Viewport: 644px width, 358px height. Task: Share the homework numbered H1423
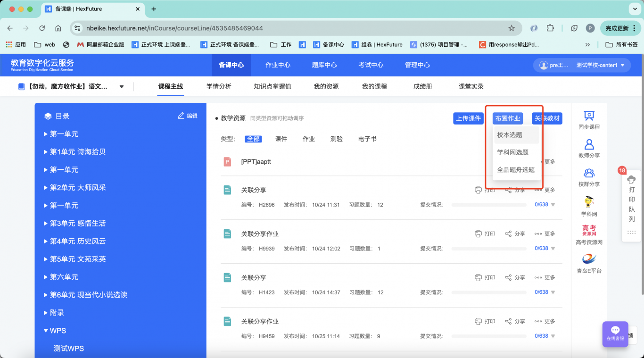coord(515,278)
